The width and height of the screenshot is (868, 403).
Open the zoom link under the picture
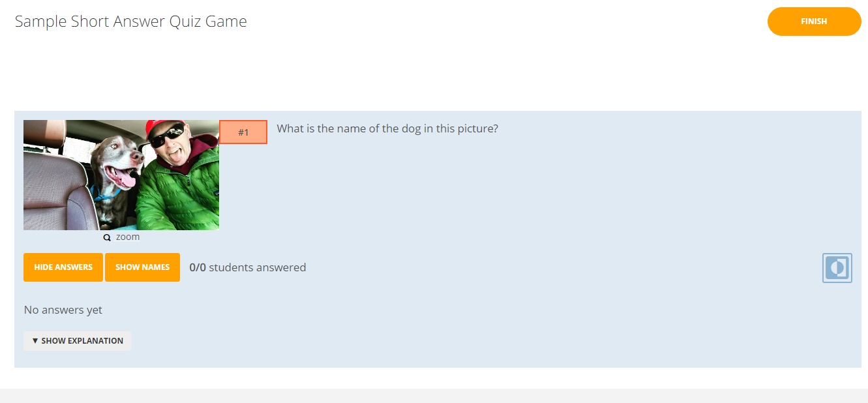tap(128, 237)
